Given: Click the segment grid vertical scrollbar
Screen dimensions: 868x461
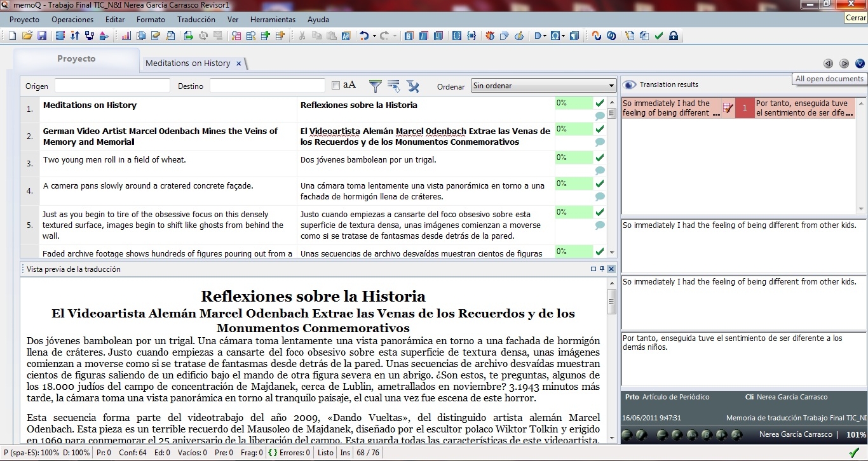Looking at the screenshot, I should [x=612, y=177].
